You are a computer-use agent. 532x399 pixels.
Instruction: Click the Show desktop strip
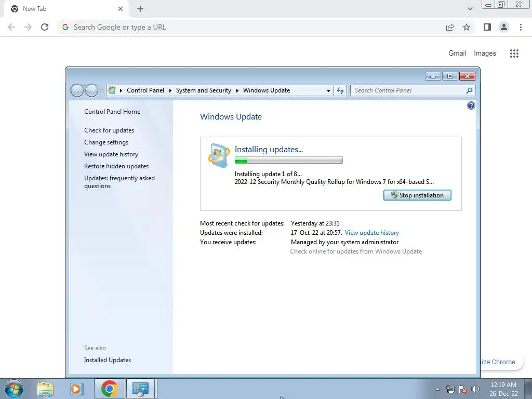(x=528, y=389)
